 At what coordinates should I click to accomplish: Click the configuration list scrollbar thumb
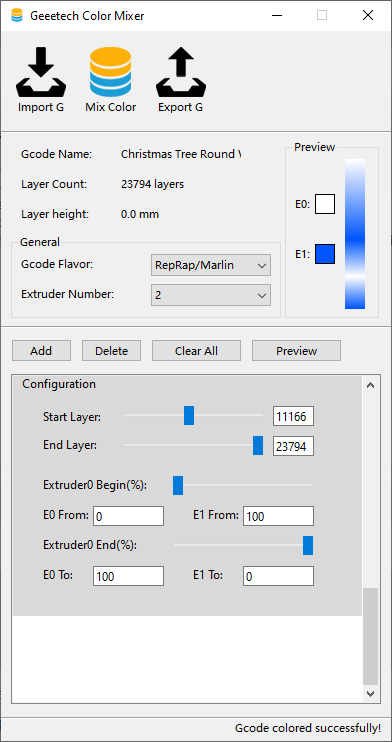pos(371,636)
